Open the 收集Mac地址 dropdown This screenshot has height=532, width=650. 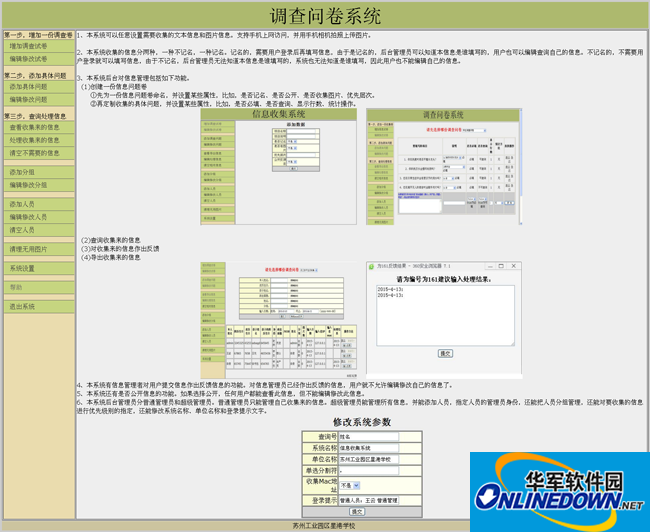point(350,485)
